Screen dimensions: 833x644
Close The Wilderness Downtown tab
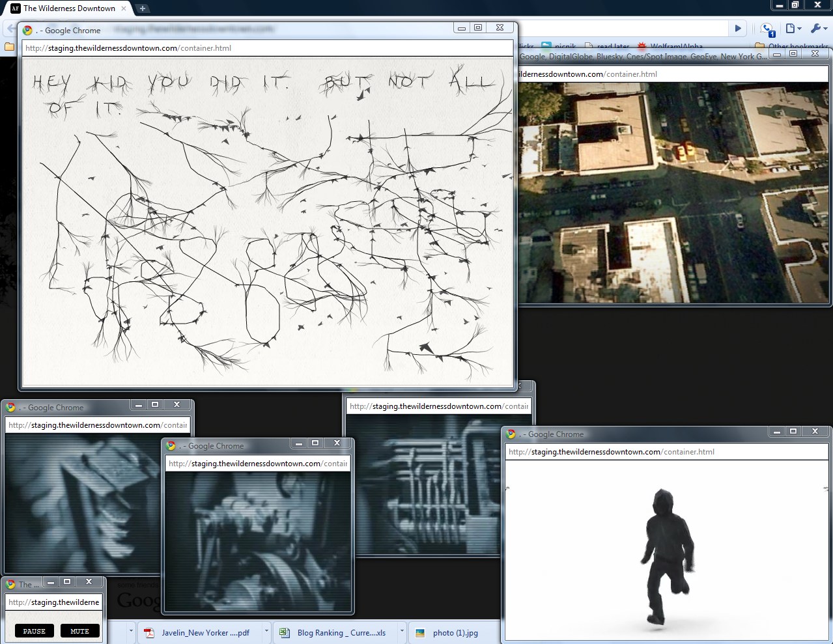point(124,8)
